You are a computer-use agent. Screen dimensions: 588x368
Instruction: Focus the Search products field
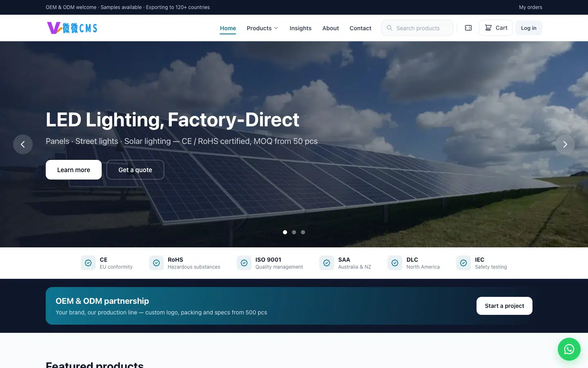(417, 28)
